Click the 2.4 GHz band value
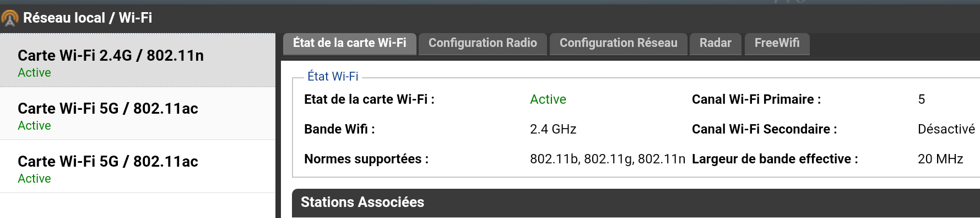 click(553, 129)
